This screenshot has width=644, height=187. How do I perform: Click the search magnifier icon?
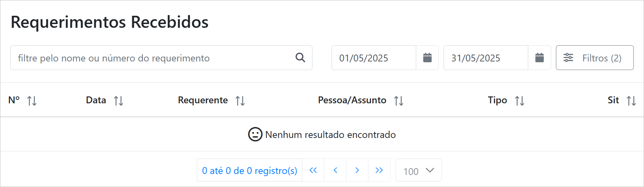(300, 58)
